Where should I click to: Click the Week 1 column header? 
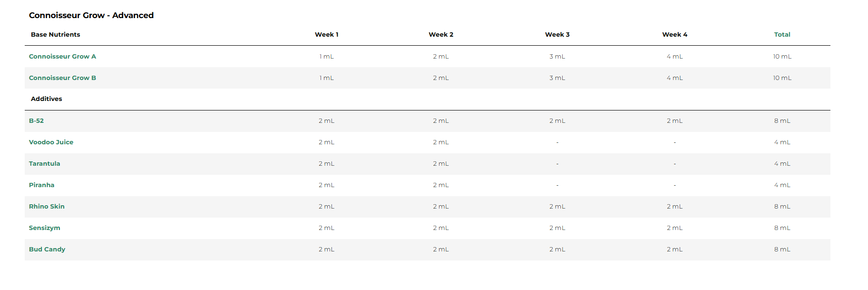(x=327, y=35)
